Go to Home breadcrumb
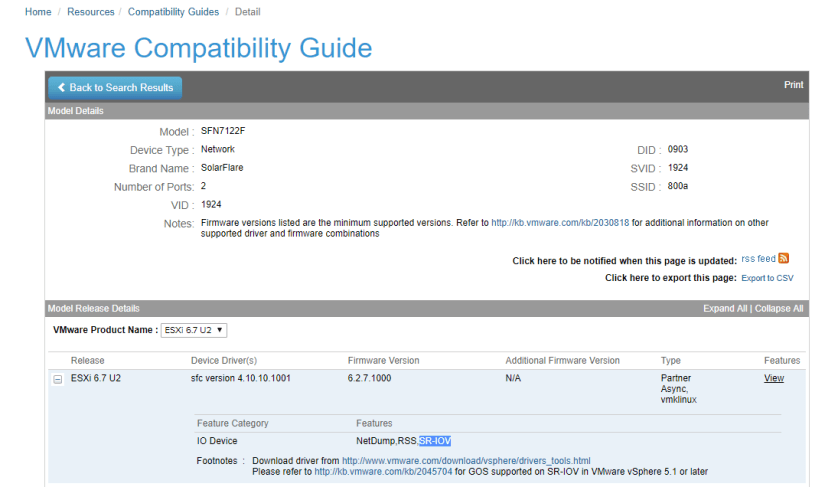This screenshot has height=487, width=838. click(38, 11)
